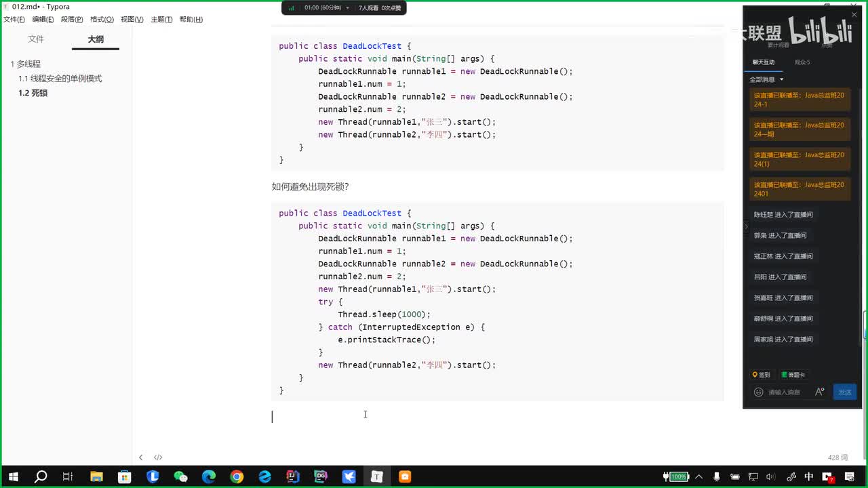This screenshot has height=488, width=868.
Task: Switch to the 聊天互动 chat tab
Action: coord(764,62)
